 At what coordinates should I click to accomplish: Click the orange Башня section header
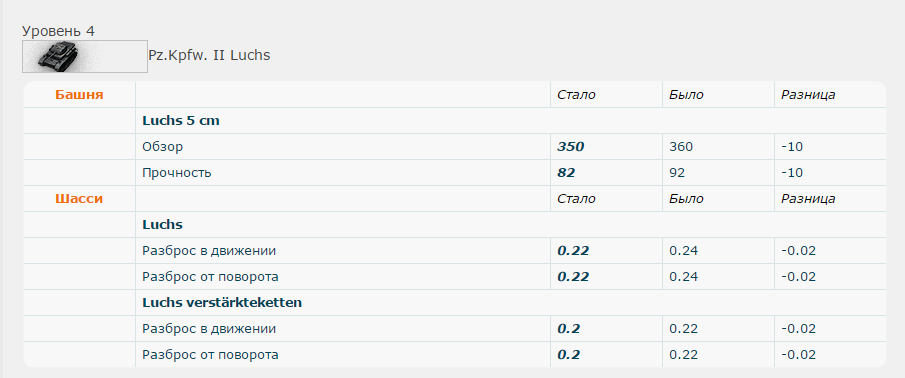pos(80,95)
